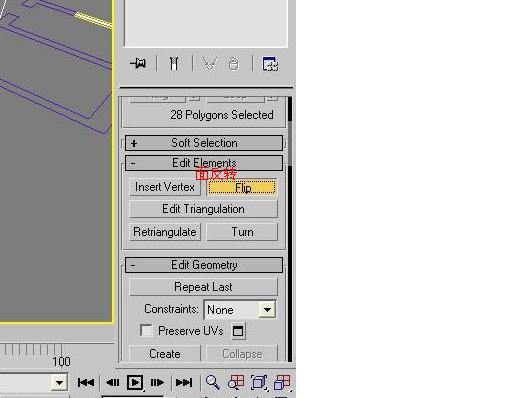Open Configure Modifier Sets icon
The image size is (512, 398).
270,63
